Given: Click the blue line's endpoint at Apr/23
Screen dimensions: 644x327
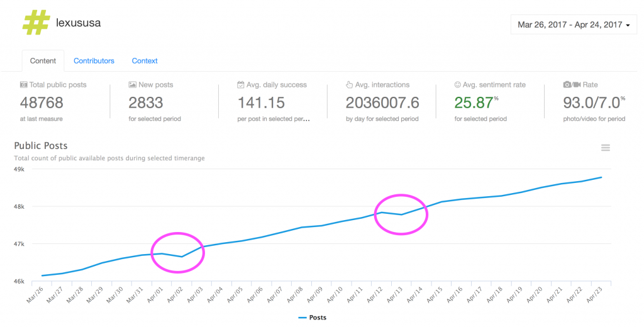Looking at the screenshot, I should [x=602, y=177].
